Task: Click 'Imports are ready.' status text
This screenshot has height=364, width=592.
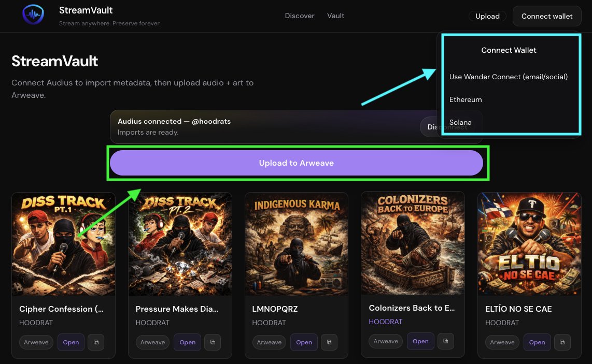Action: [148, 132]
